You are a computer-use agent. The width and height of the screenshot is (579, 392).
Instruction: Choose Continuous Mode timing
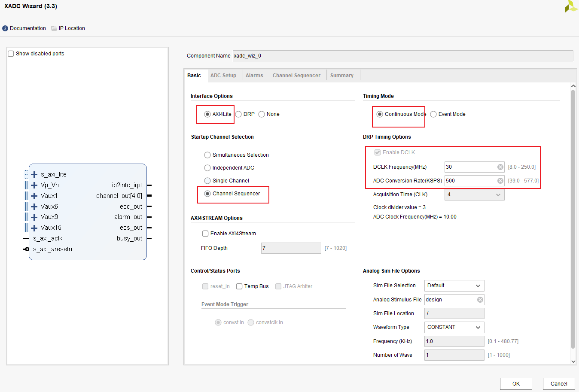[x=380, y=114]
